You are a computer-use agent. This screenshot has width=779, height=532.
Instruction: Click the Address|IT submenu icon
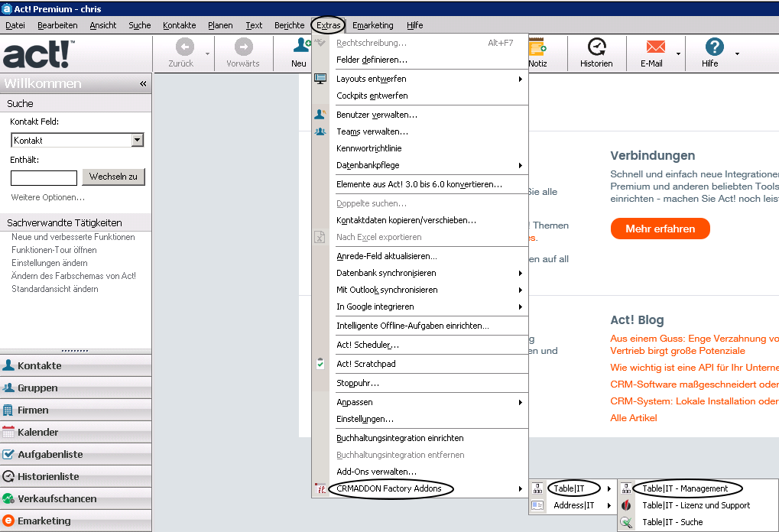point(537,505)
